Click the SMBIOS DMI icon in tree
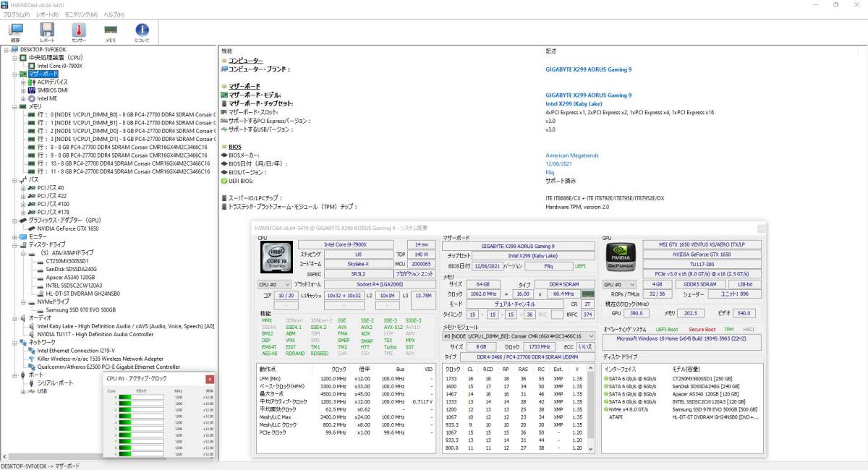Viewport: 868px width, 470px height. pyautogui.click(x=32, y=90)
